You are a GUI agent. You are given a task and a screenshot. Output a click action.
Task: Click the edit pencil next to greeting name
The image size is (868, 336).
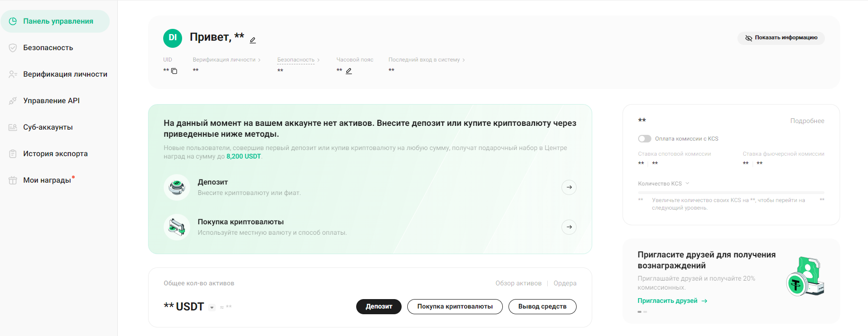click(x=253, y=40)
